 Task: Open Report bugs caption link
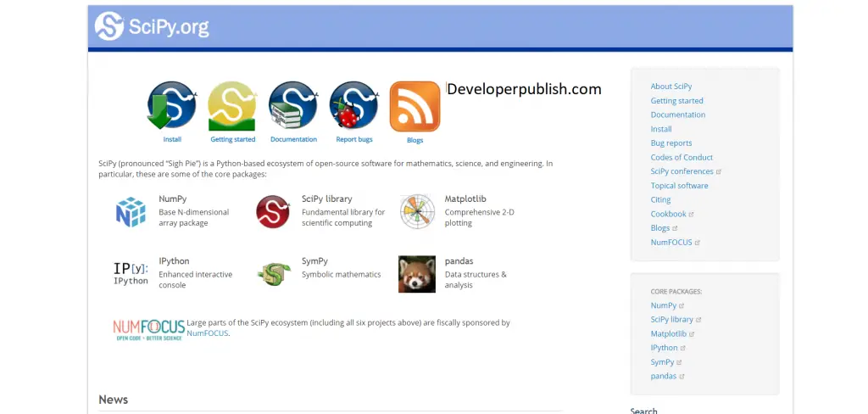point(354,140)
